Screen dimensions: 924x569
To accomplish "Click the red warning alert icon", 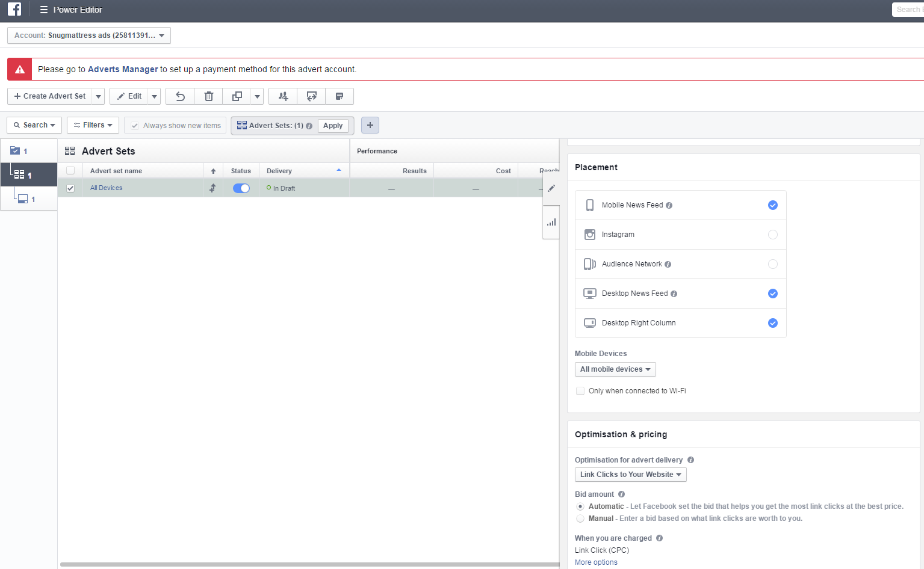I will click(x=19, y=69).
